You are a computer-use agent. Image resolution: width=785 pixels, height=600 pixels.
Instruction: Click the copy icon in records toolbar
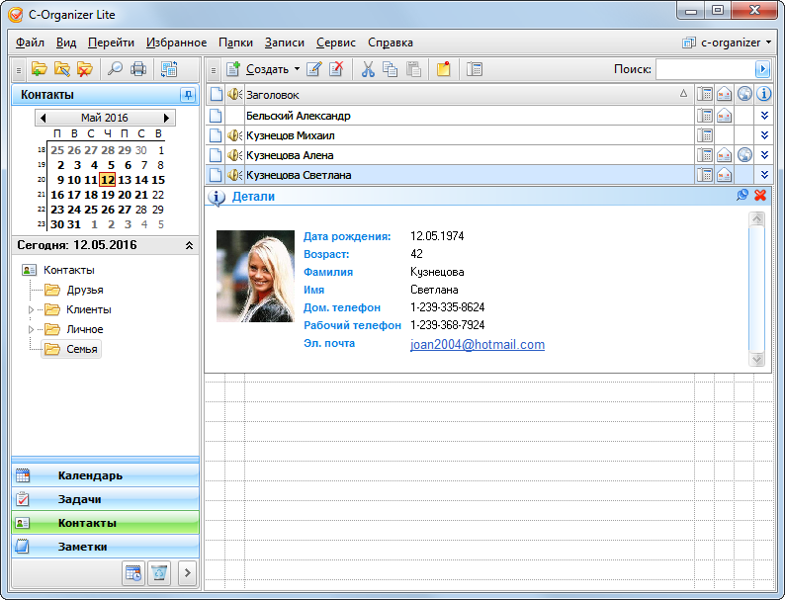[390, 69]
